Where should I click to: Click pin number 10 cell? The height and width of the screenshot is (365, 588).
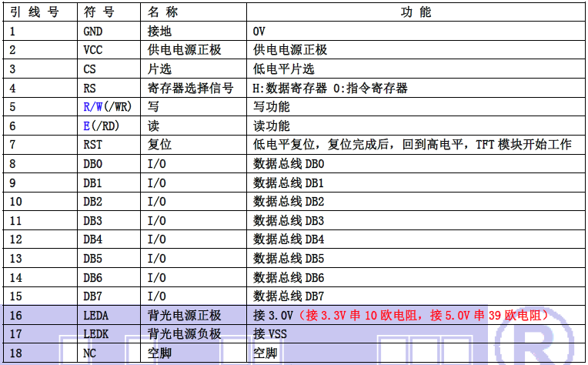pos(16,202)
